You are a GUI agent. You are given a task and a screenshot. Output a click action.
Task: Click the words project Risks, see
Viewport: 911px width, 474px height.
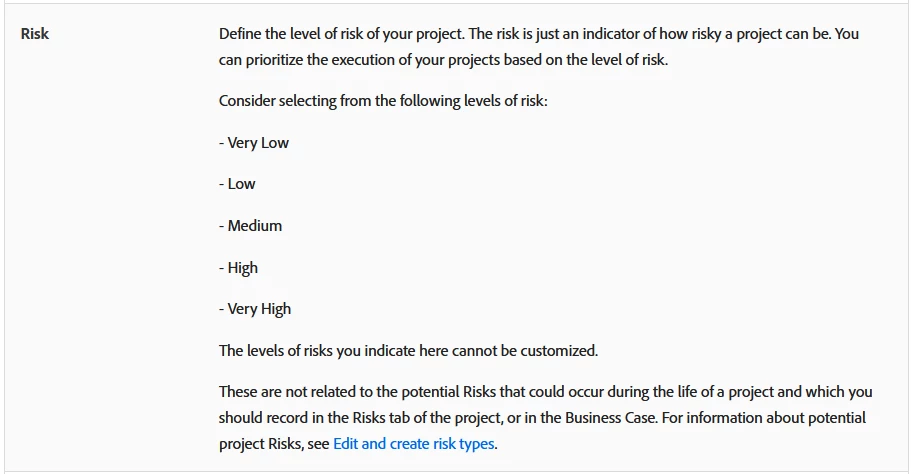coord(274,444)
